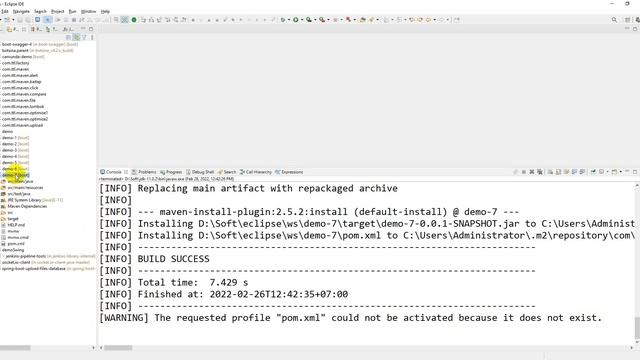Image resolution: width=640 pixels, height=360 pixels.
Task: Click the green Spring Boot dashboard icon
Action: [x=134, y=20]
